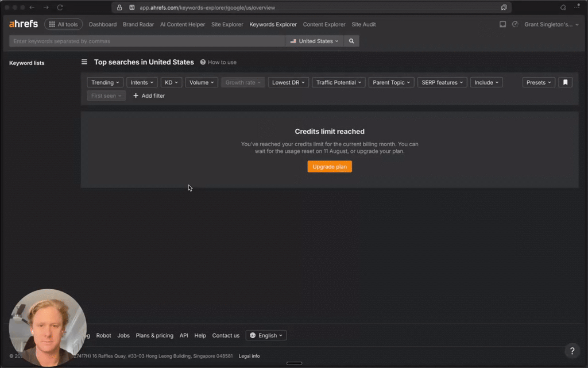Click the browser address bar URL
The image size is (588, 368).
[x=207, y=7]
